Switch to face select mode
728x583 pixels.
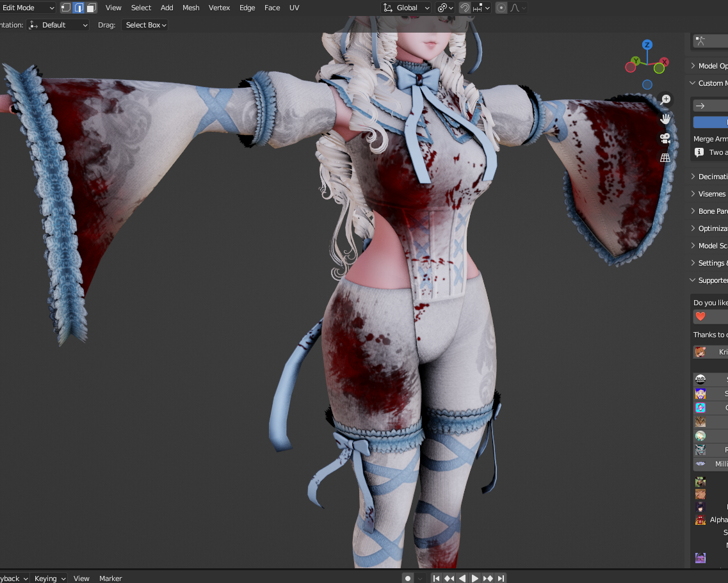[x=92, y=8]
